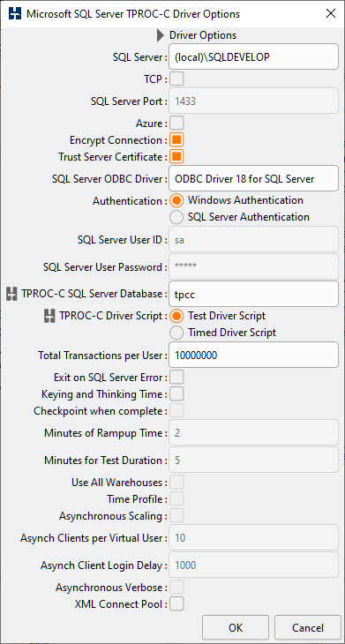Click the Encrypt Connection label
Screen dimensions: 345x644
coord(118,140)
